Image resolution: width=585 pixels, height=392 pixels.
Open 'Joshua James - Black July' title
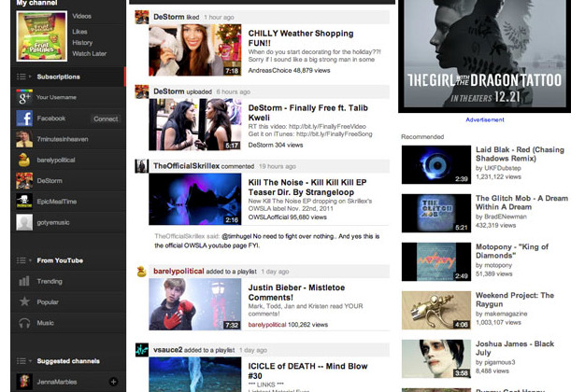[515, 348]
